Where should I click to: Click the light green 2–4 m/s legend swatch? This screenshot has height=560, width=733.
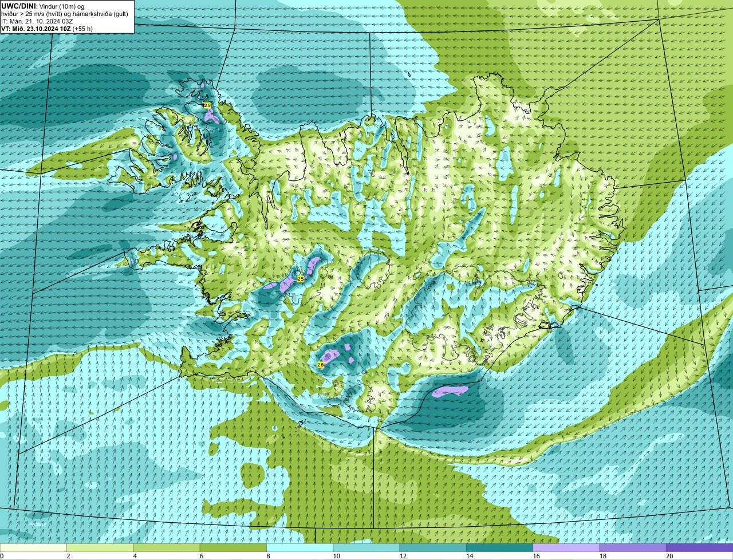100,547
